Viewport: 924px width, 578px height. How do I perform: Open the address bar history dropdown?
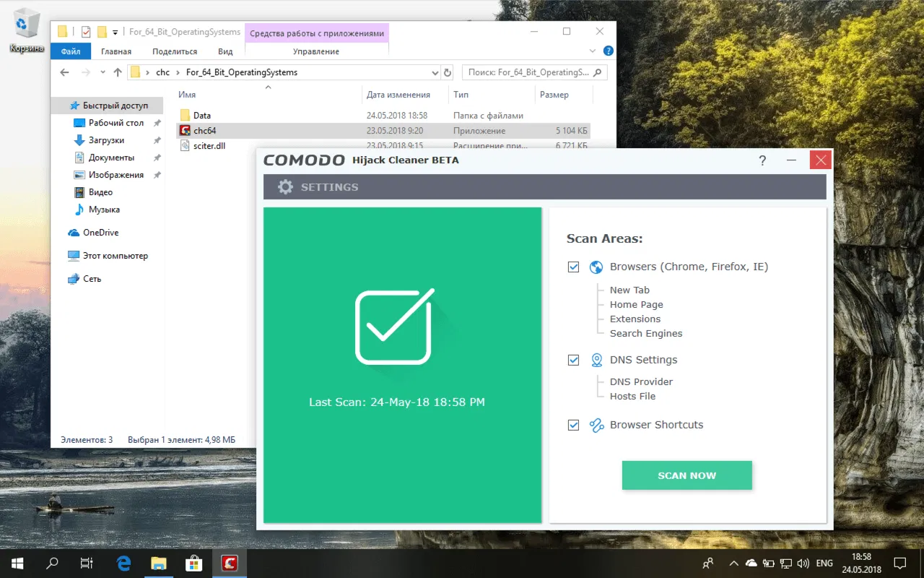click(435, 73)
